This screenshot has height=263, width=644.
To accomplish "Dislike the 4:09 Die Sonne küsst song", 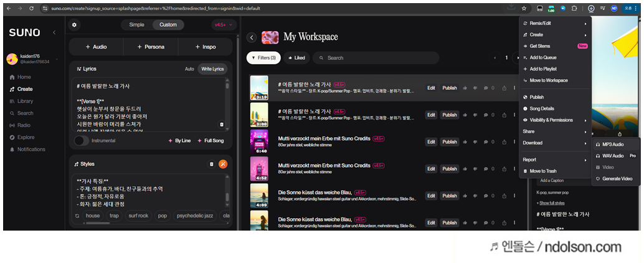I will coord(475,196).
